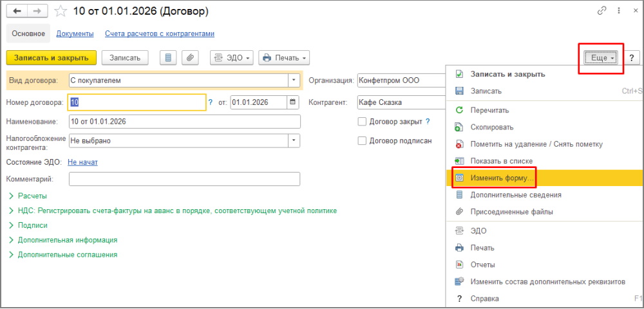The image size is (644, 309).
Task: Open calendar picker for contract date
Action: pyautogui.click(x=293, y=102)
